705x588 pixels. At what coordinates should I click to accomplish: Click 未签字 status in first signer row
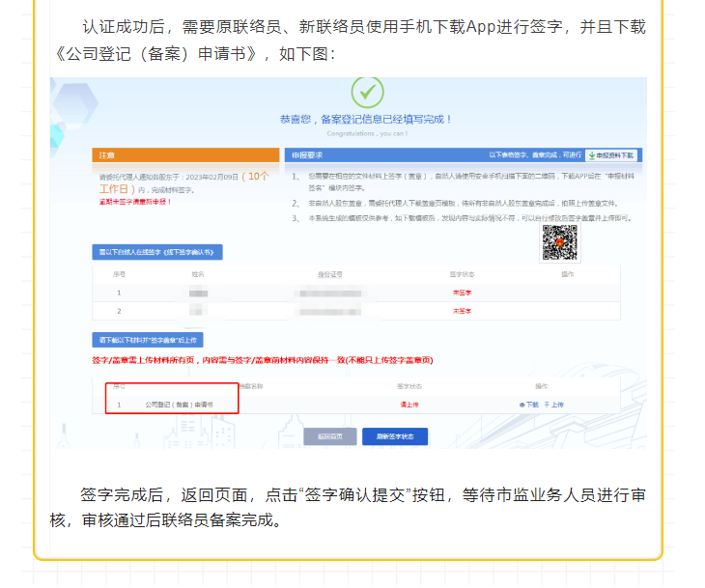pos(462,292)
